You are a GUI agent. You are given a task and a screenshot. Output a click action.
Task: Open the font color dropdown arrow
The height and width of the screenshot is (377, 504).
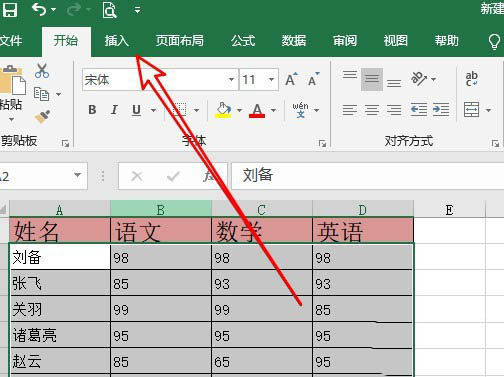[273, 110]
